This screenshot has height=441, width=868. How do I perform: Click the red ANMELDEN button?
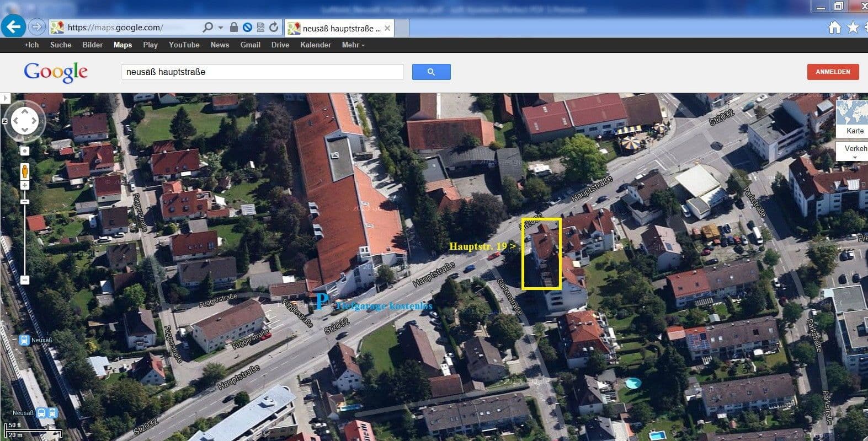[833, 72]
